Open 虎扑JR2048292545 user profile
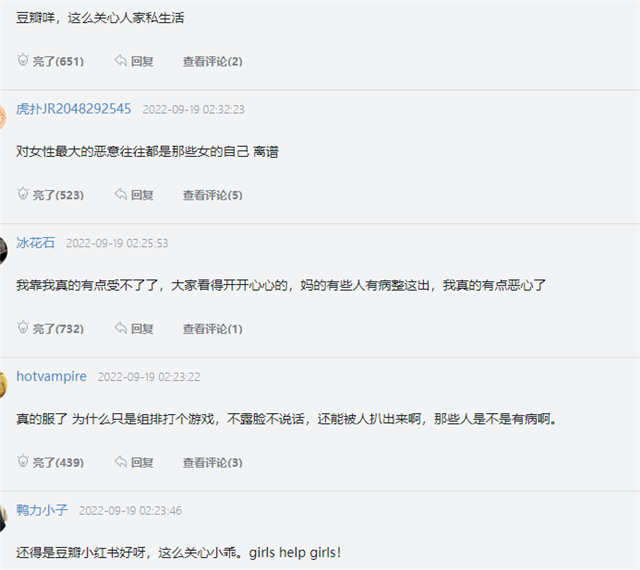The width and height of the screenshot is (640, 570). click(x=73, y=109)
